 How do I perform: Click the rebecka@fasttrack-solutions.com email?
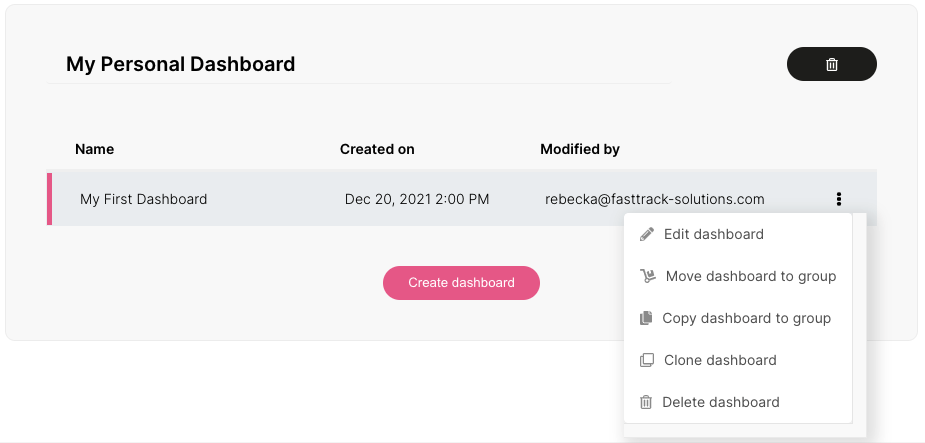click(x=655, y=199)
